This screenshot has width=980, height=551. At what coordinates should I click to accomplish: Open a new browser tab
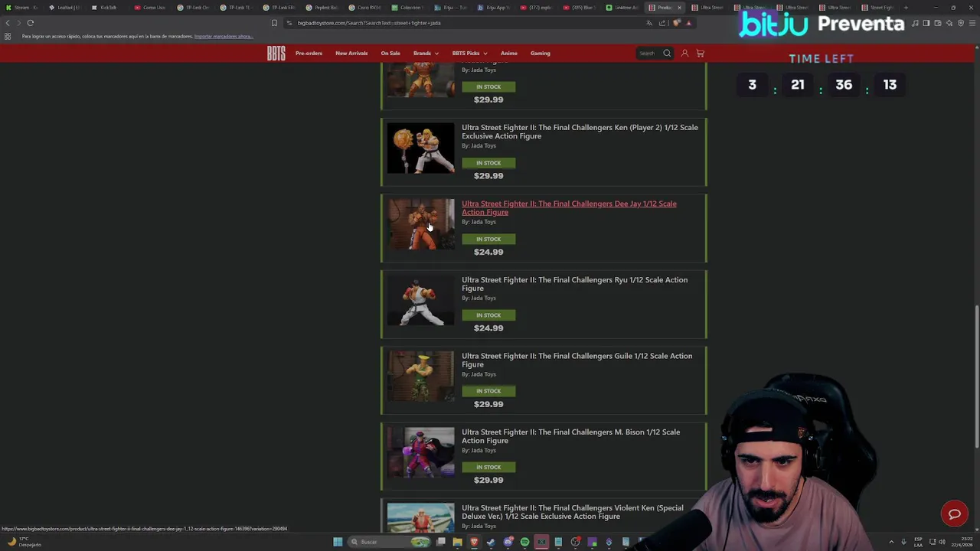point(906,8)
